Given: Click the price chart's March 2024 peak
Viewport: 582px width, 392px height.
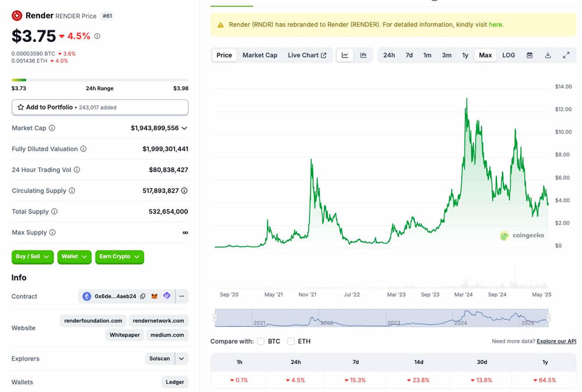Looking at the screenshot, I should (x=467, y=99).
